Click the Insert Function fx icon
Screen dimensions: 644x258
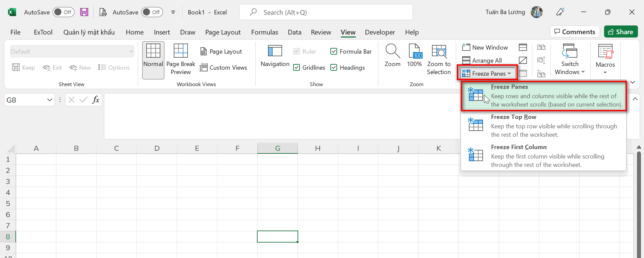click(x=96, y=100)
